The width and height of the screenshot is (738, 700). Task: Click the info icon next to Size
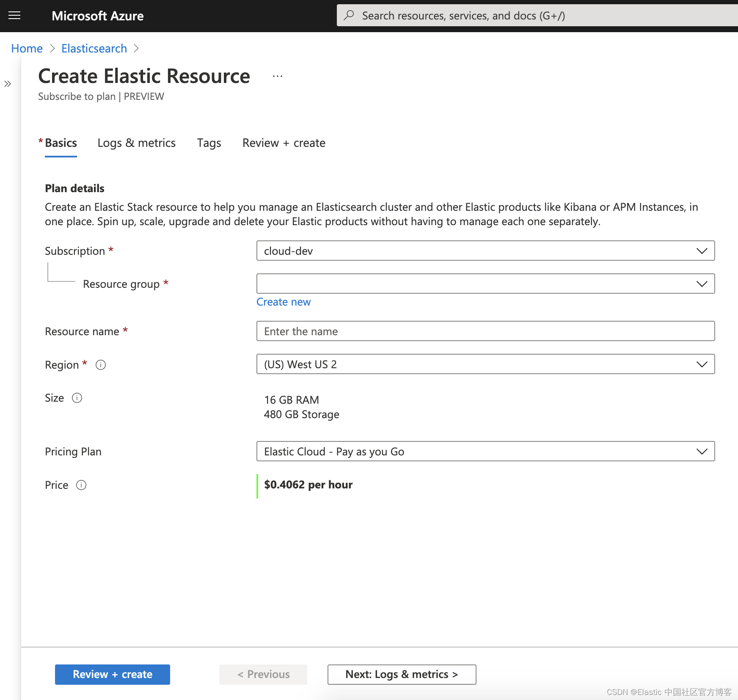pyautogui.click(x=77, y=398)
